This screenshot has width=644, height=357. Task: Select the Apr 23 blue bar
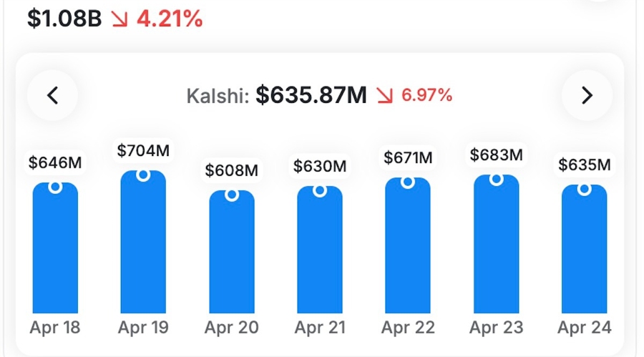click(x=496, y=247)
